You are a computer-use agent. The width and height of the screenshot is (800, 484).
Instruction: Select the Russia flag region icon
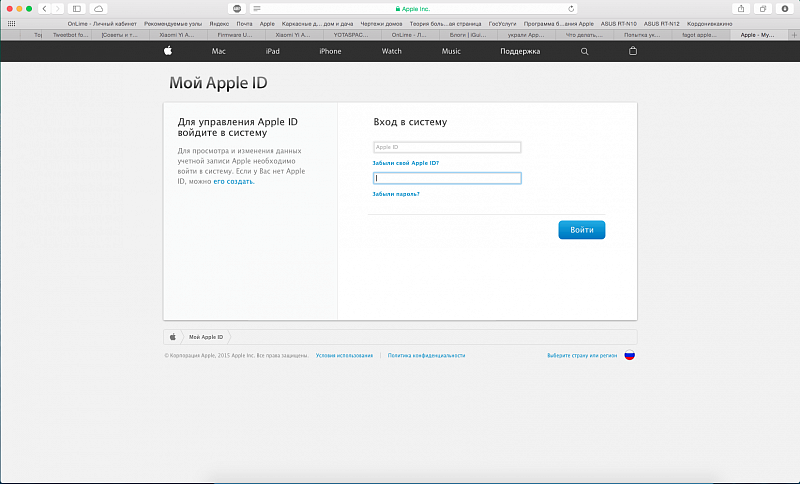coord(630,355)
